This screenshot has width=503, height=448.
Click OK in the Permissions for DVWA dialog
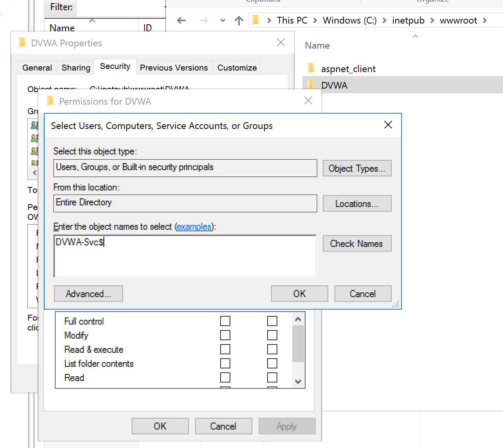160,426
